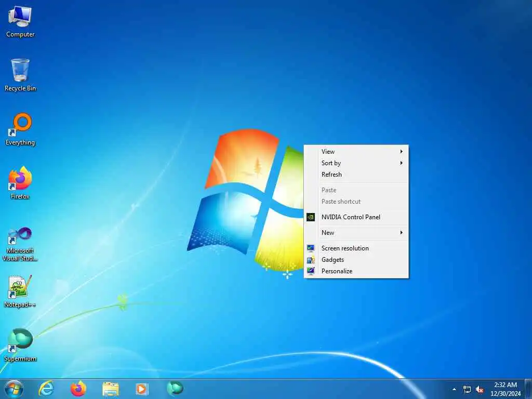The height and width of the screenshot is (399, 532).
Task: Open the Computer desktop icon
Action: click(x=20, y=22)
